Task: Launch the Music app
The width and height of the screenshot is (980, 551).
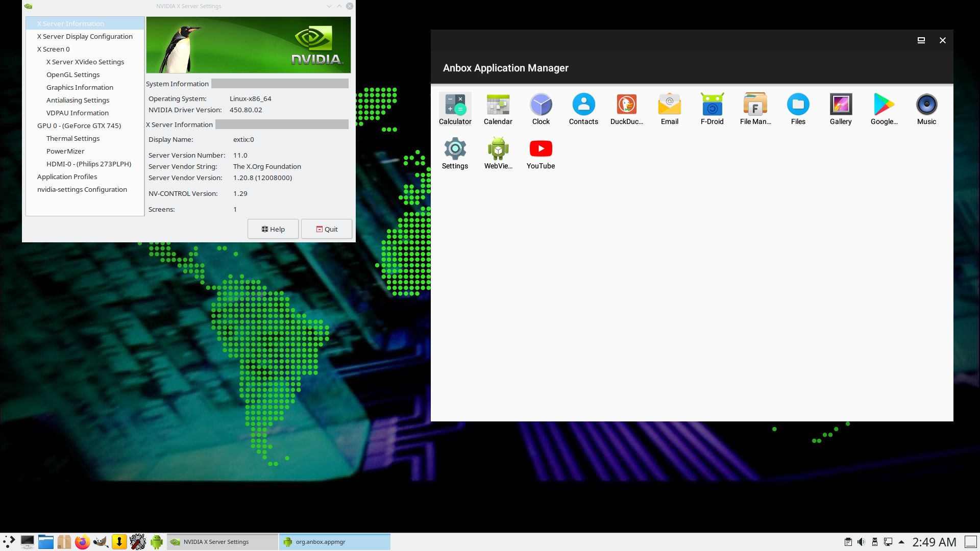Action: 926,109
